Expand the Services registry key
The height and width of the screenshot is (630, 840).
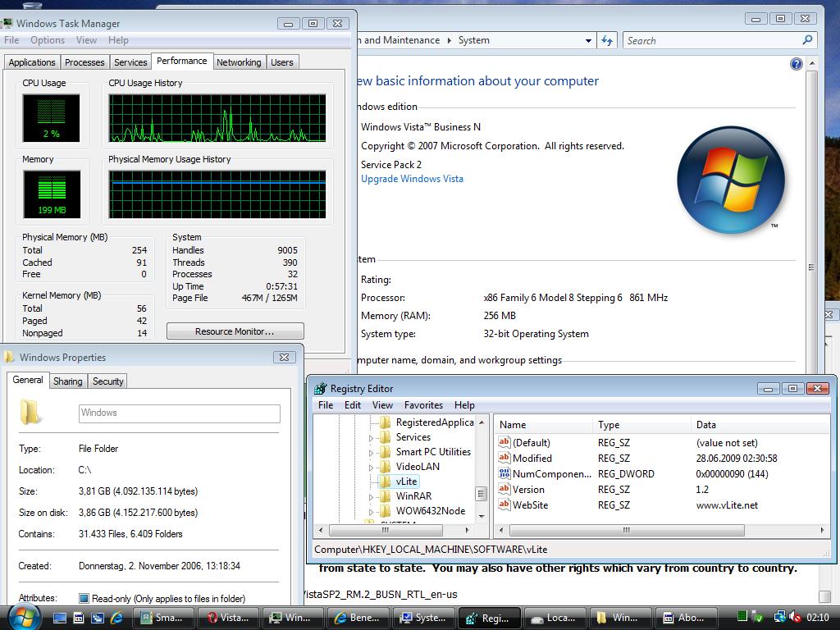click(370, 438)
